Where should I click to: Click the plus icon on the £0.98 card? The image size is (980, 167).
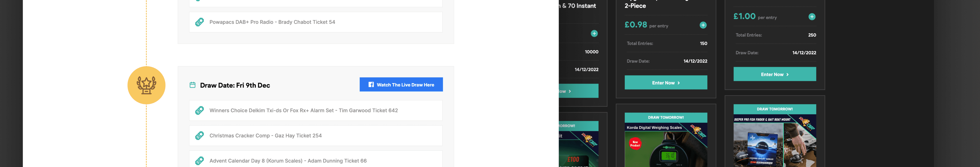[703, 25]
